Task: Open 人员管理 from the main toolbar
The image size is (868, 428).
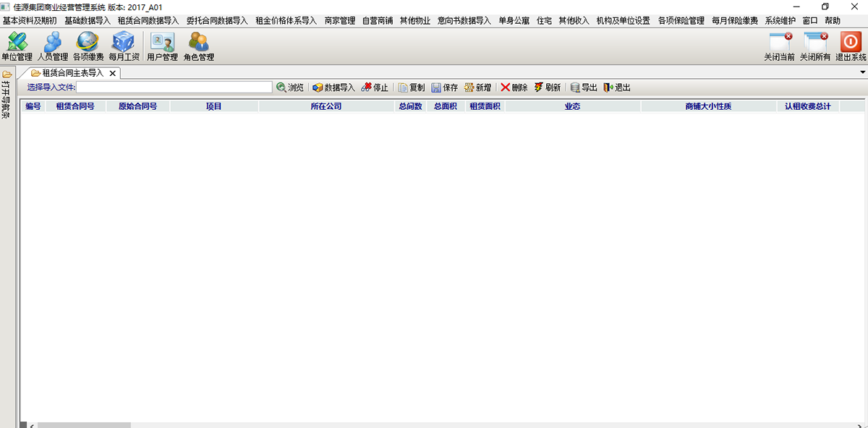Action: 53,46
